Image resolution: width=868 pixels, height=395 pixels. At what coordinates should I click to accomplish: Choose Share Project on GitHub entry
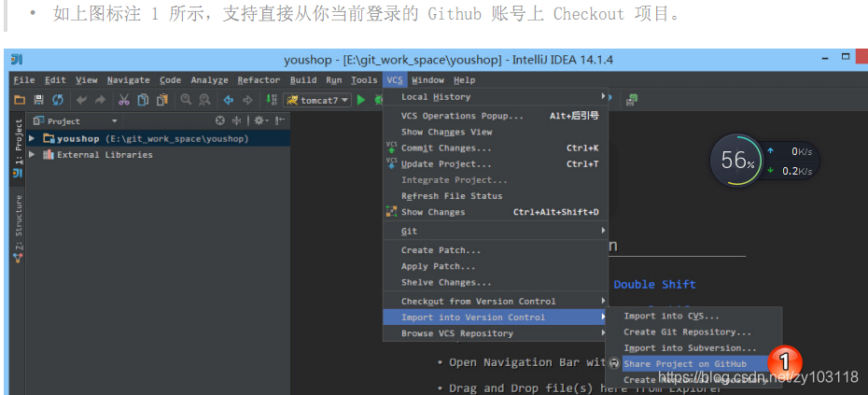point(693,364)
